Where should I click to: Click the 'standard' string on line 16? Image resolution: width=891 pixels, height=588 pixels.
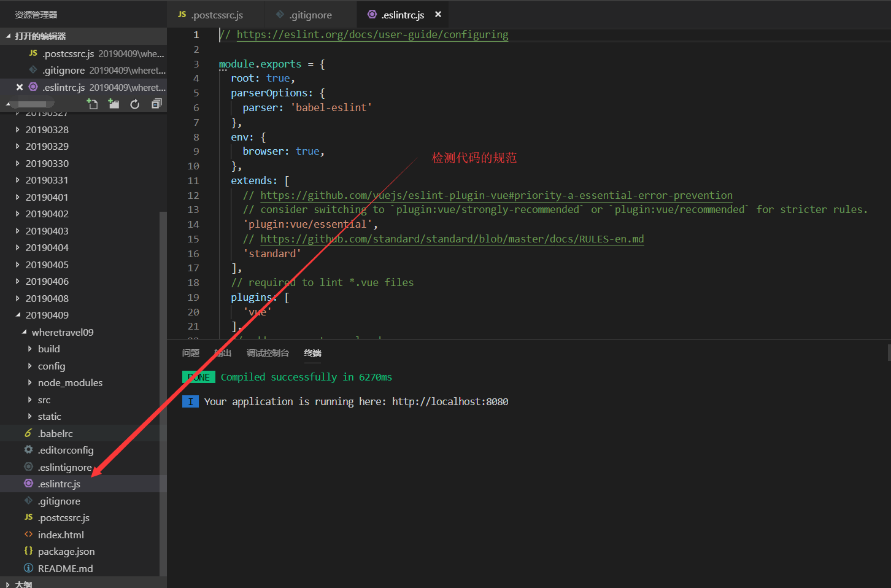pos(272,253)
